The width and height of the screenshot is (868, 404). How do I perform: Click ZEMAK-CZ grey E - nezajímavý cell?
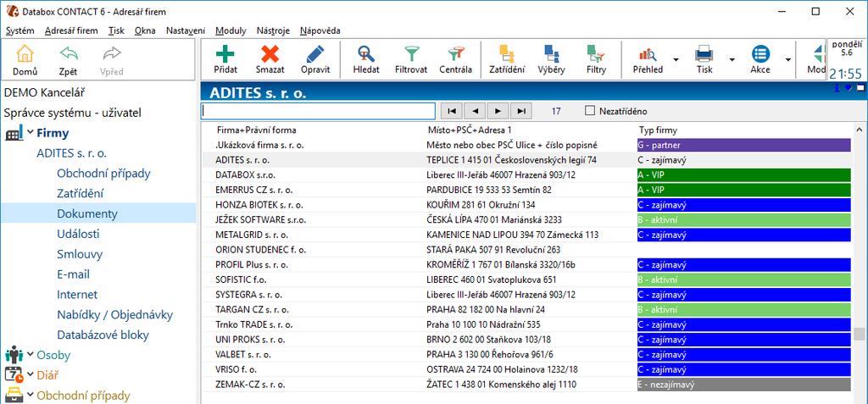[743, 384]
